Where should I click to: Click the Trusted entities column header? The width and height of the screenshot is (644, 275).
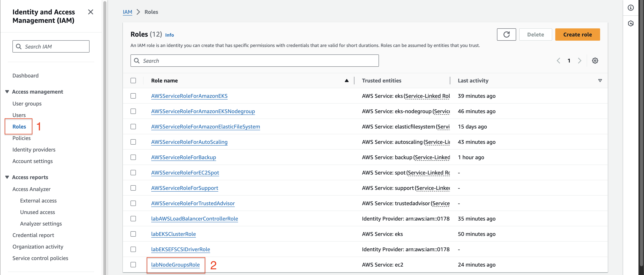[381, 81]
